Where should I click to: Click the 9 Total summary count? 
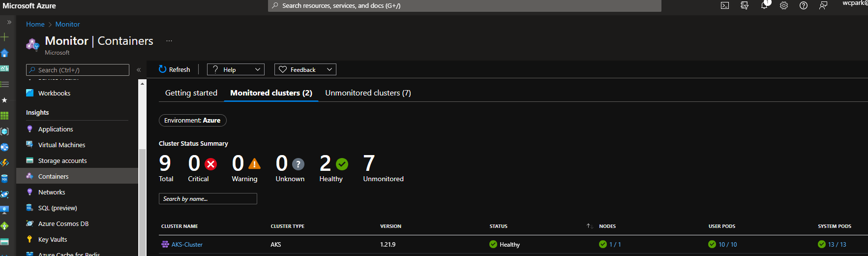tap(165, 163)
